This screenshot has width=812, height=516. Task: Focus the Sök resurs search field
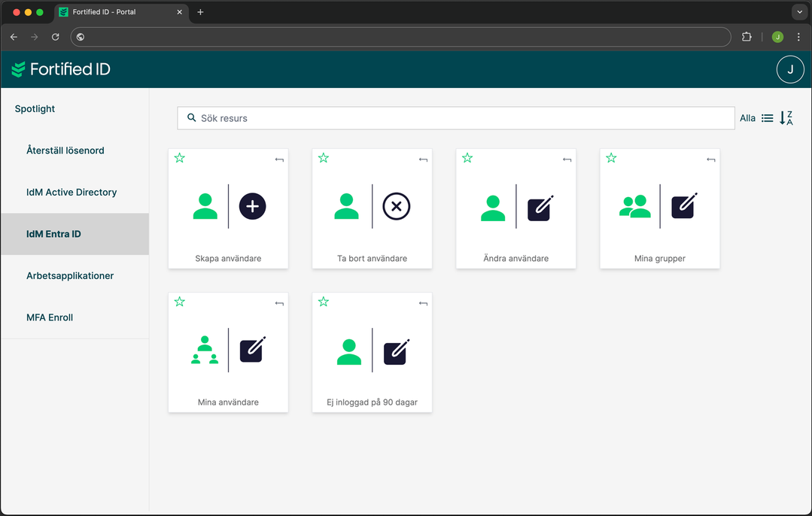pos(456,118)
